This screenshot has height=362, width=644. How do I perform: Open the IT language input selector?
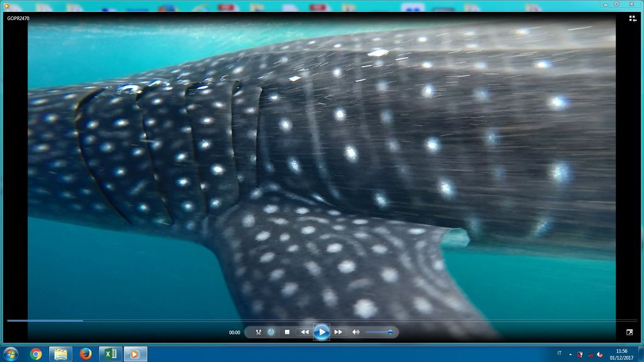pos(559,353)
